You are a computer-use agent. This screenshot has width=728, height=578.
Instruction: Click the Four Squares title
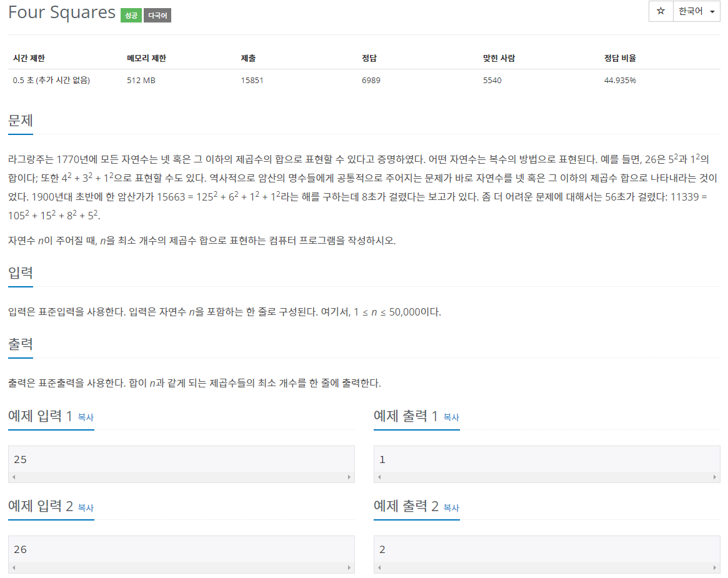point(62,12)
